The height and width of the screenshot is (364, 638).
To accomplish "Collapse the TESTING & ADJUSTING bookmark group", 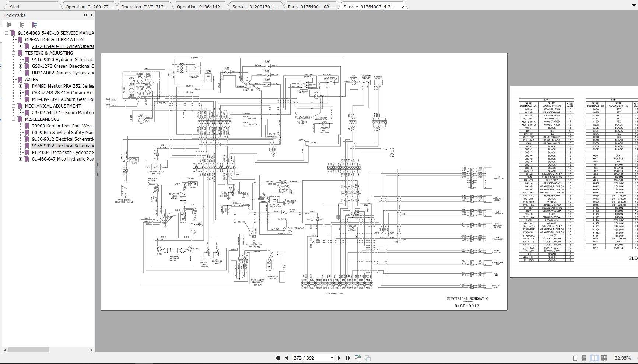I will 14,53.
